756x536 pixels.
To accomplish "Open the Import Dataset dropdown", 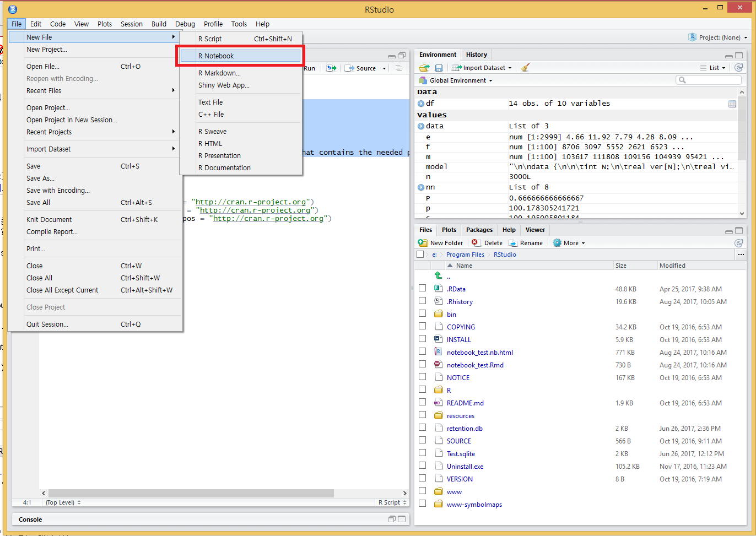I will click(x=482, y=68).
